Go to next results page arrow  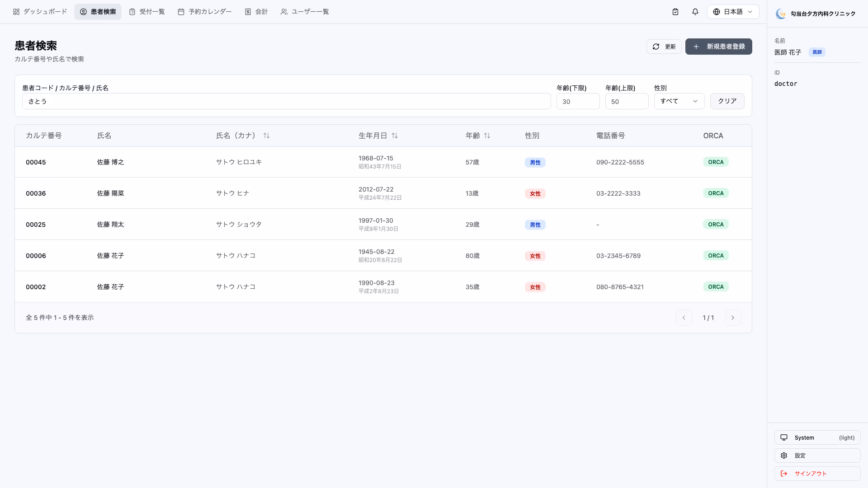733,318
